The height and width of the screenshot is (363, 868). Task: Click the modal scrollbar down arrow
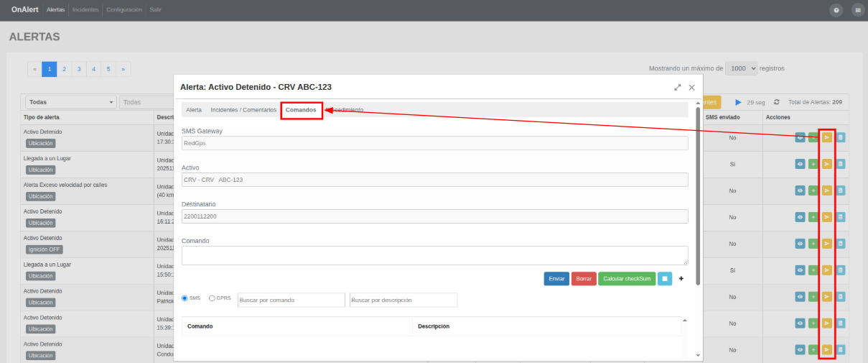pyautogui.click(x=699, y=356)
